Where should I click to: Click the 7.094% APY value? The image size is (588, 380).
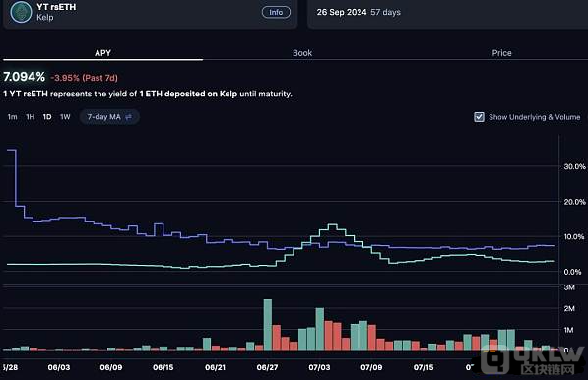coord(24,77)
